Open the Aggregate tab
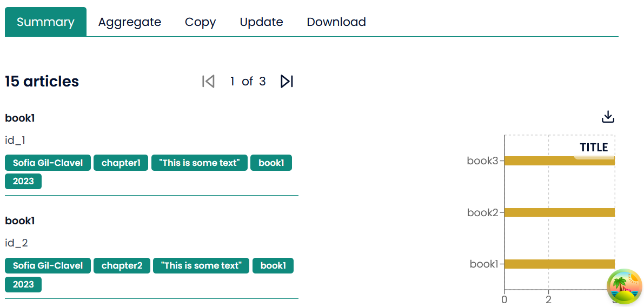644x307 pixels. tap(130, 22)
